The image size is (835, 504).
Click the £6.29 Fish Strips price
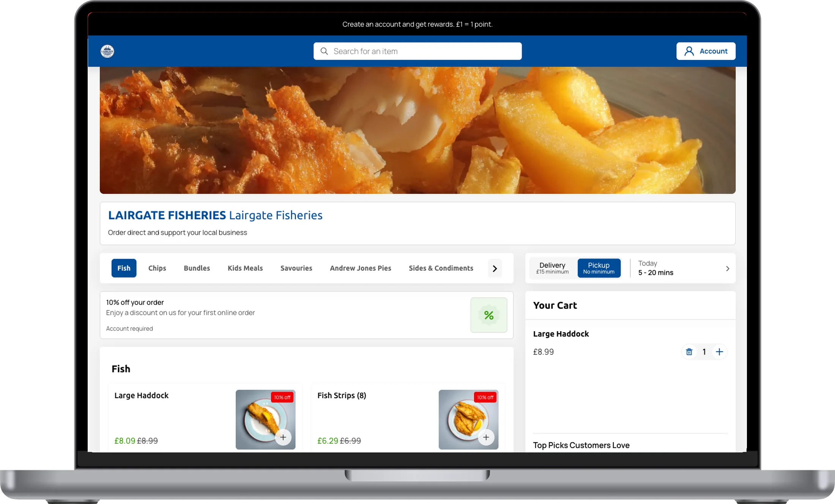pyautogui.click(x=328, y=441)
